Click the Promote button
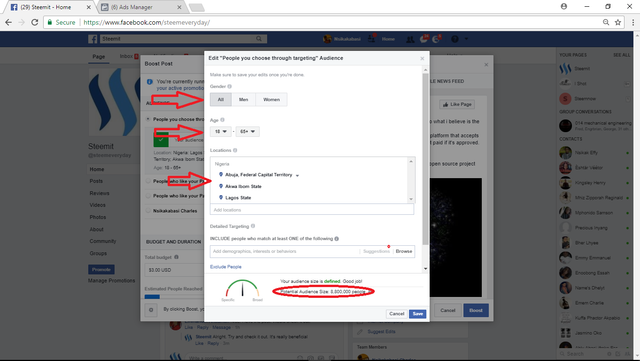Image resolution: width=640 pixels, height=361 pixels. [101, 270]
